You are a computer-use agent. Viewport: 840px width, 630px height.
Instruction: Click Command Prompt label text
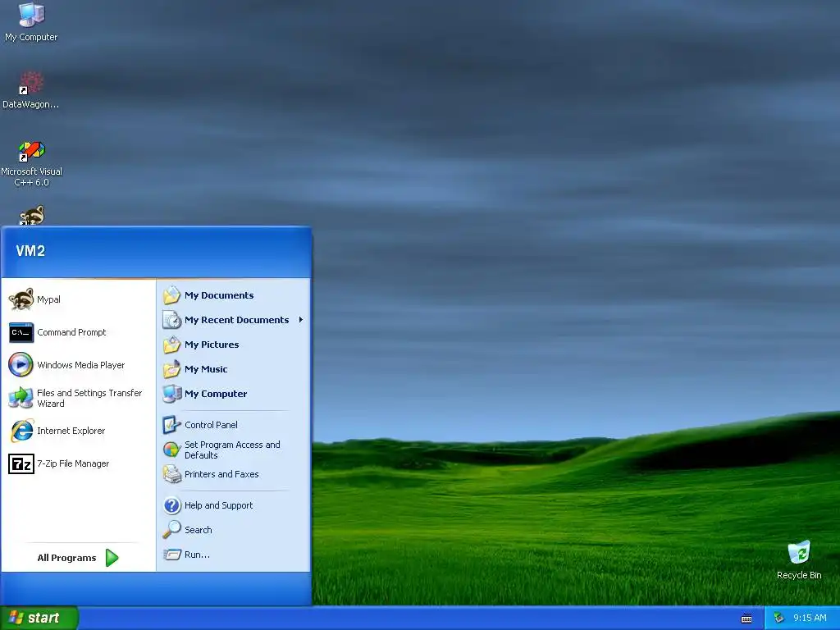tap(71, 332)
